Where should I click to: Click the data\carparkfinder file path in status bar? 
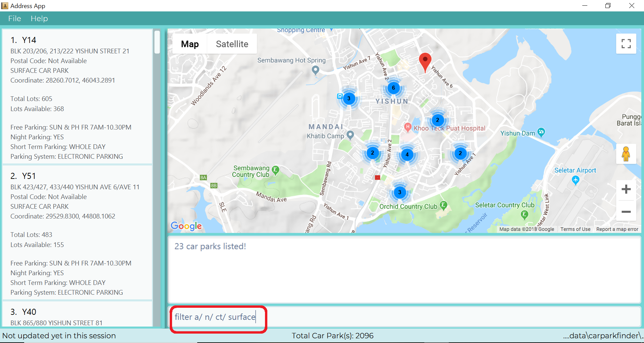603,336
